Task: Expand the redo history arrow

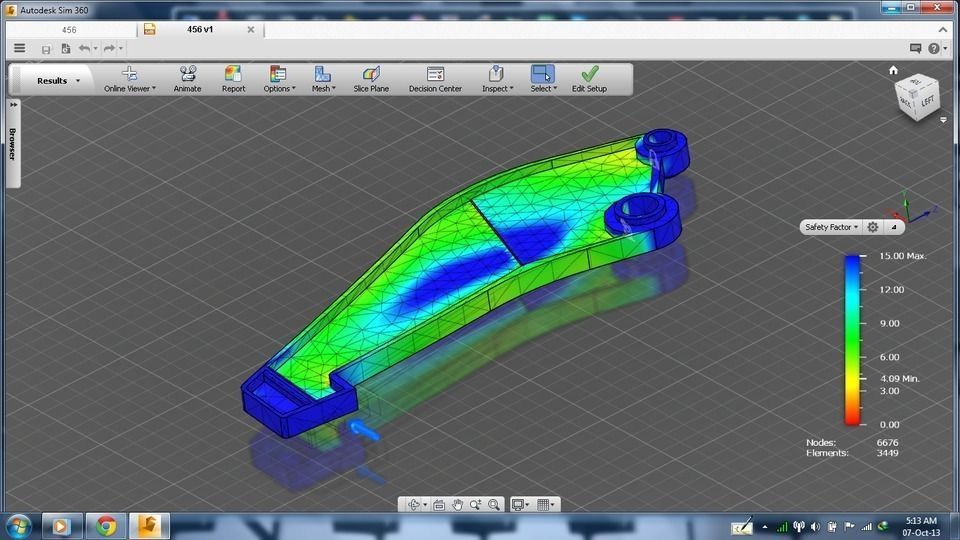Action: click(x=121, y=48)
